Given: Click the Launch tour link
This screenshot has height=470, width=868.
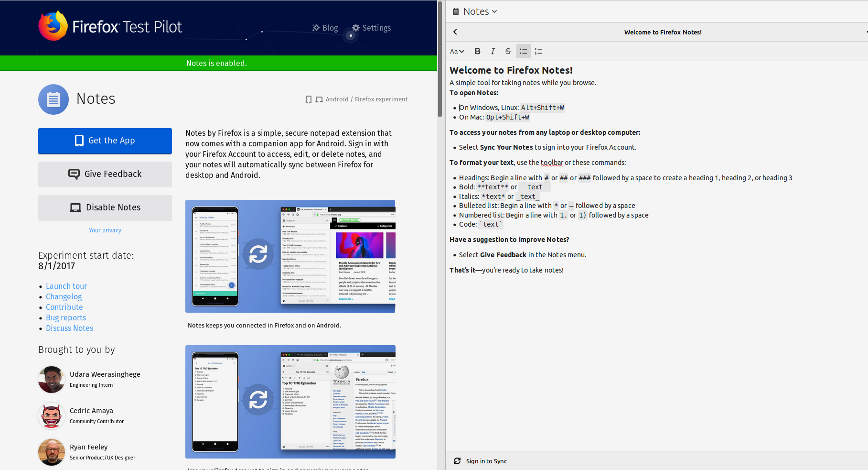Looking at the screenshot, I should tap(66, 286).
